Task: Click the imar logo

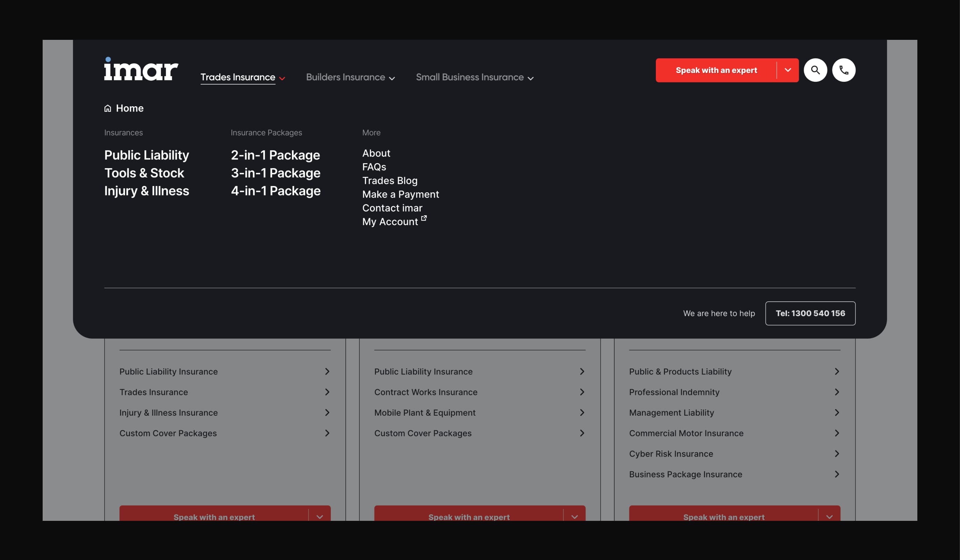Action: 141,69
